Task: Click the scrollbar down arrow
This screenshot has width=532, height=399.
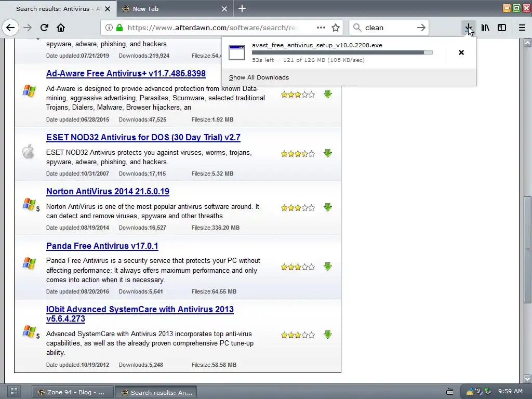Action: click(527, 378)
